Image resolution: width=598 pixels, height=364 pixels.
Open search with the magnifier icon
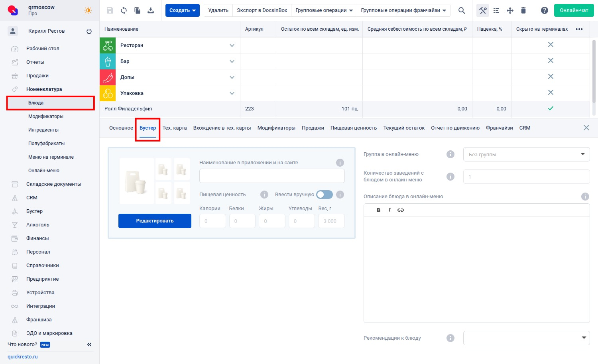tap(462, 10)
